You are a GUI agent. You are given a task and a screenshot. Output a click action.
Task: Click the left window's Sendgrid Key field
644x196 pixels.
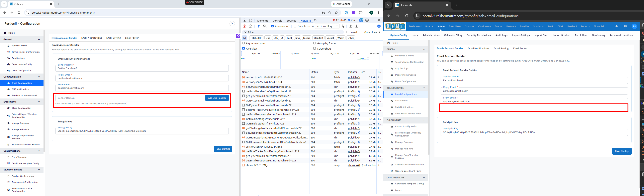click(x=142, y=131)
